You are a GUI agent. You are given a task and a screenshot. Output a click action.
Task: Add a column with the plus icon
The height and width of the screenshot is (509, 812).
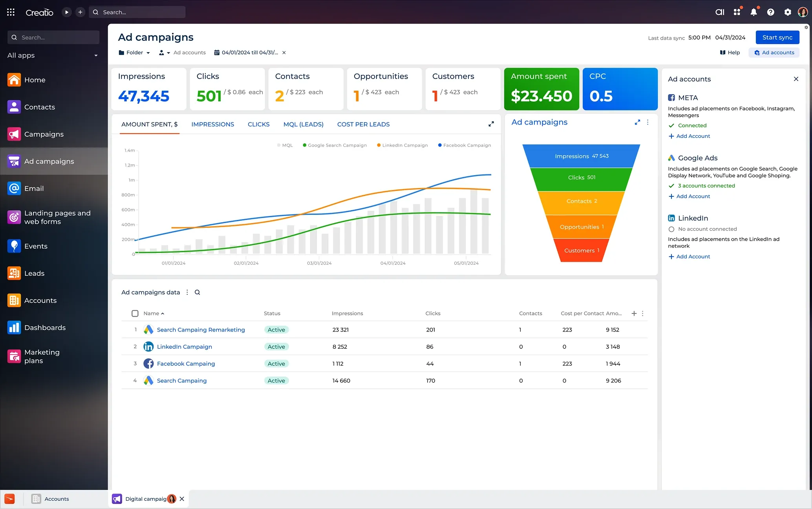[634, 313]
